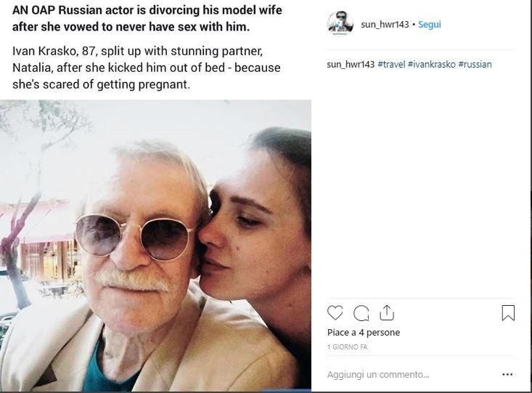The height and width of the screenshot is (393, 532).
Task: Follow the account via Segui
Action: (x=430, y=25)
